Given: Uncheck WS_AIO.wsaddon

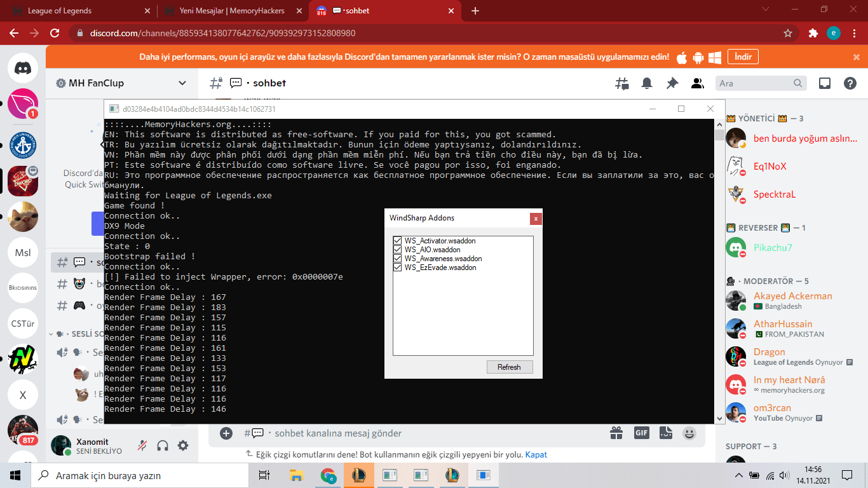Looking at the screenshot, I should coord(398,250).
